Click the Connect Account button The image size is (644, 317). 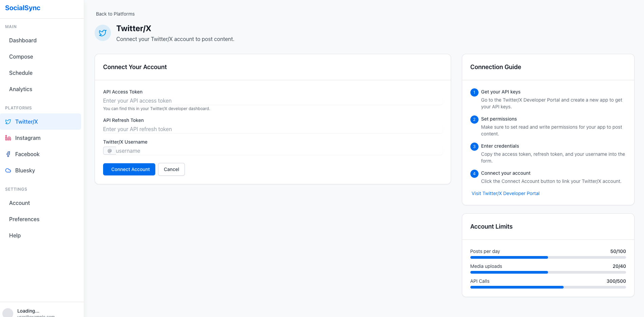129,169
